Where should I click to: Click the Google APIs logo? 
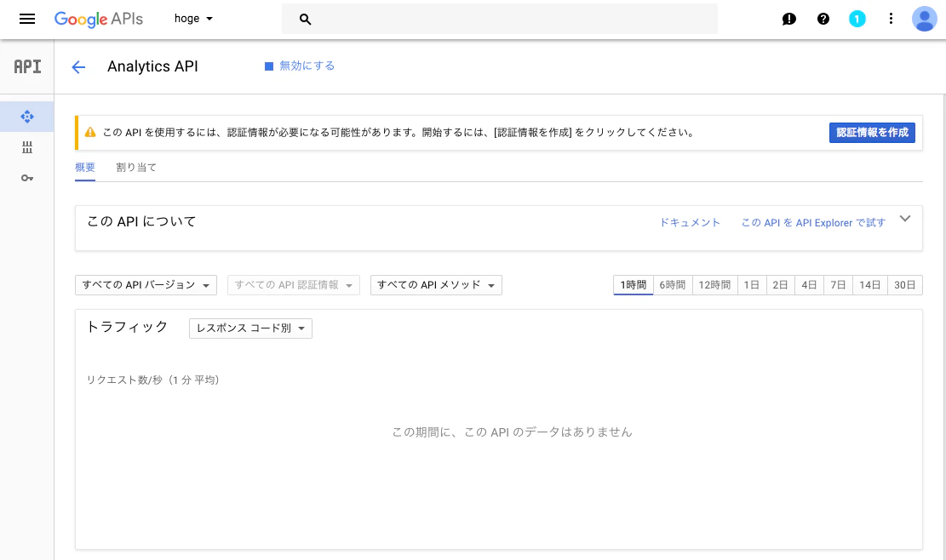[x=98, y=19]
